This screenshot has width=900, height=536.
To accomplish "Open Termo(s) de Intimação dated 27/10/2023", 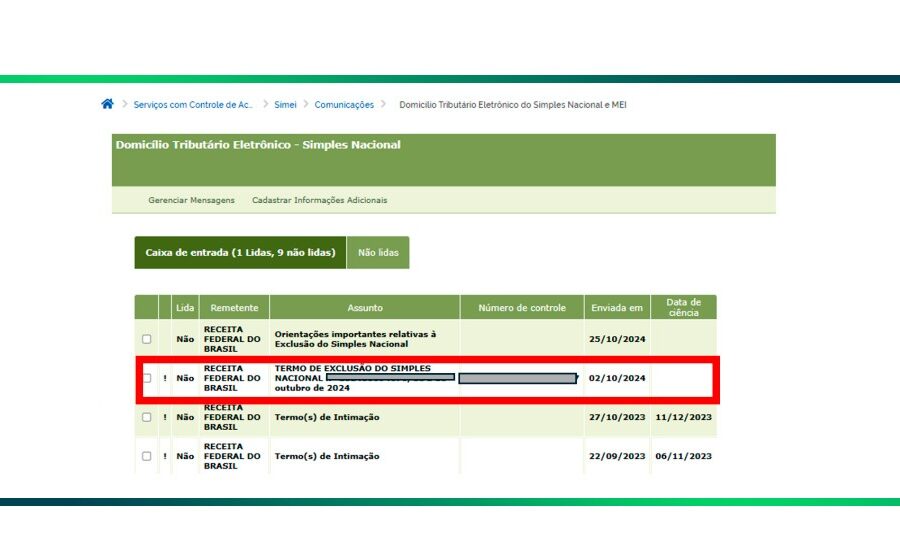I will pyautogui.click(x=327, y=417).
